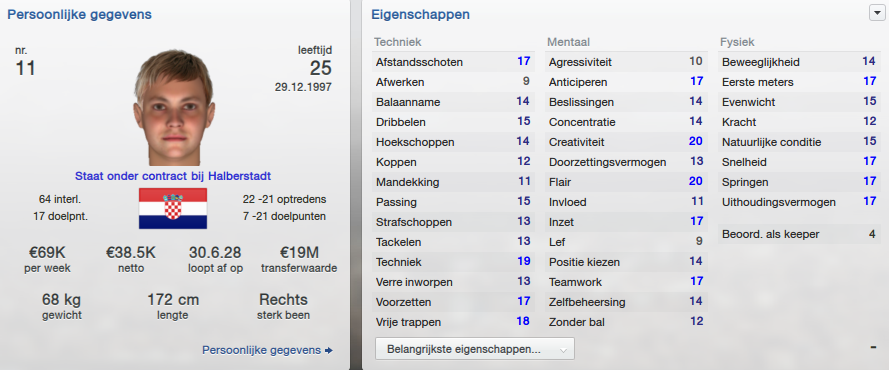
Task: Click the Fysiek column heading
Action: point(737,42)
